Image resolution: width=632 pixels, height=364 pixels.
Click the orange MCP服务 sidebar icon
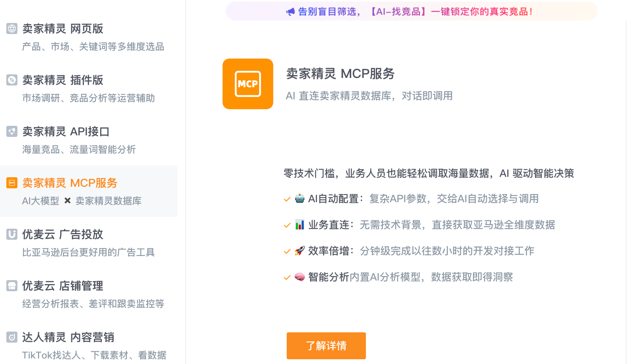tap(12, 183)
